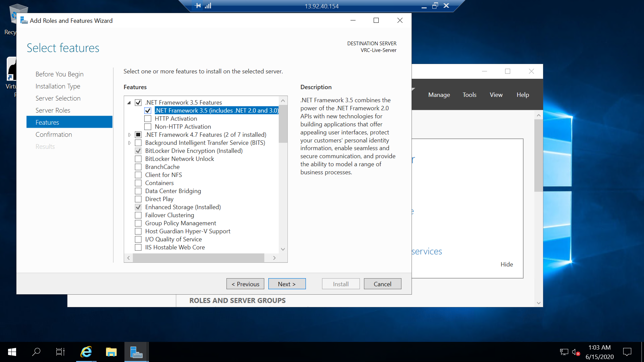Select the Enhanced Storage (Installed) row

(x=183, y=207)
